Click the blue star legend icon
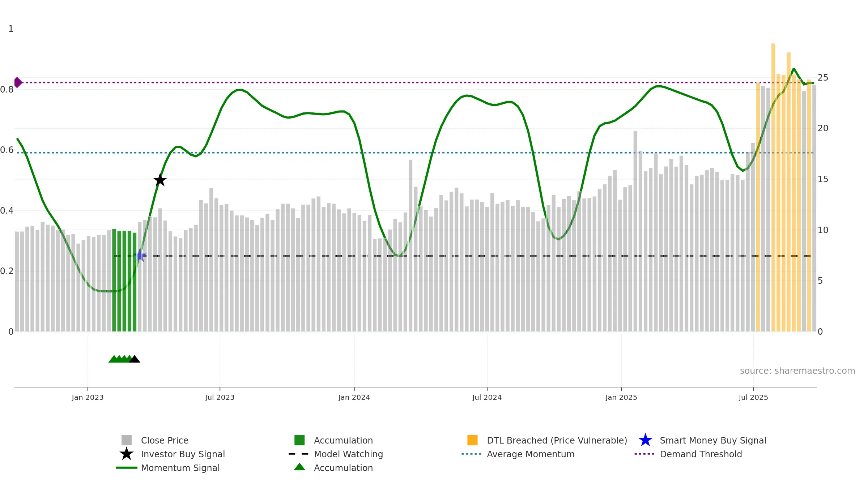The height and width of the screenshot is (488, 868). 645,440
